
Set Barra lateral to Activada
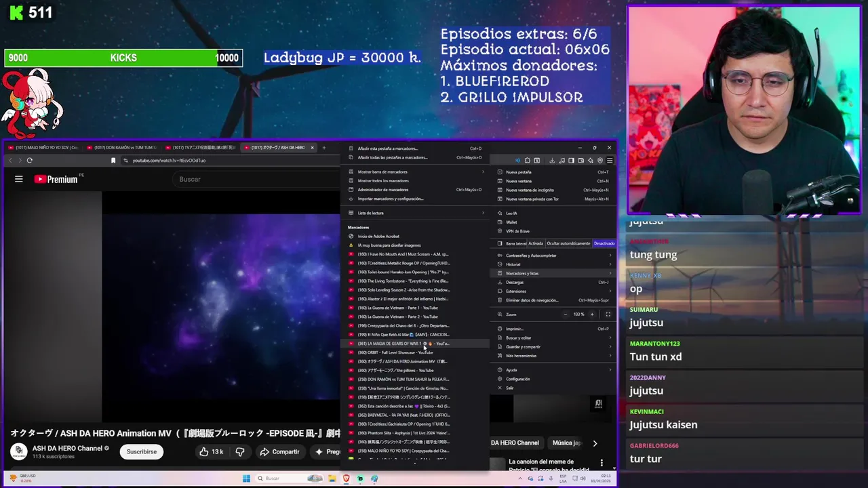pos(536,243)
